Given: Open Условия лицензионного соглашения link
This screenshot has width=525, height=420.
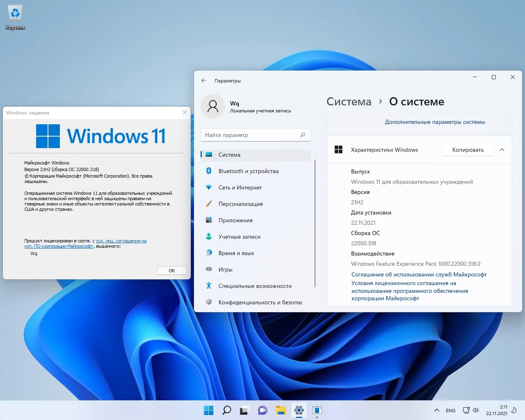Looking at the screenshot, I should [x=409, y=291].
